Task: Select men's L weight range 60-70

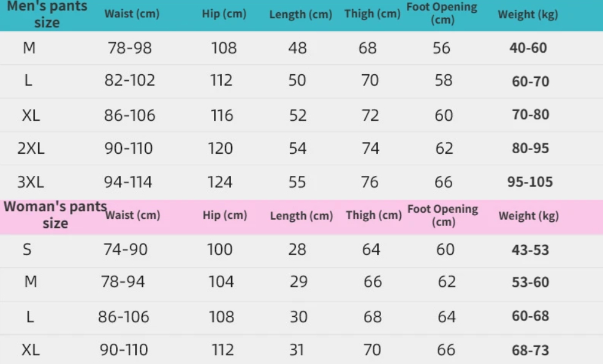Action: pyautogui.click(x=530, y=82)
